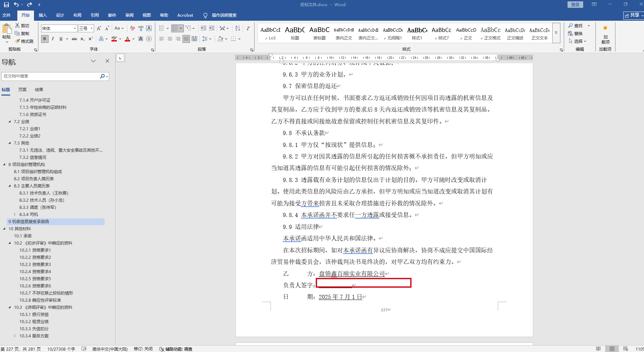The image size is (644, 352).
Task: Show paragraph marks icon
Action: point(248,29)
